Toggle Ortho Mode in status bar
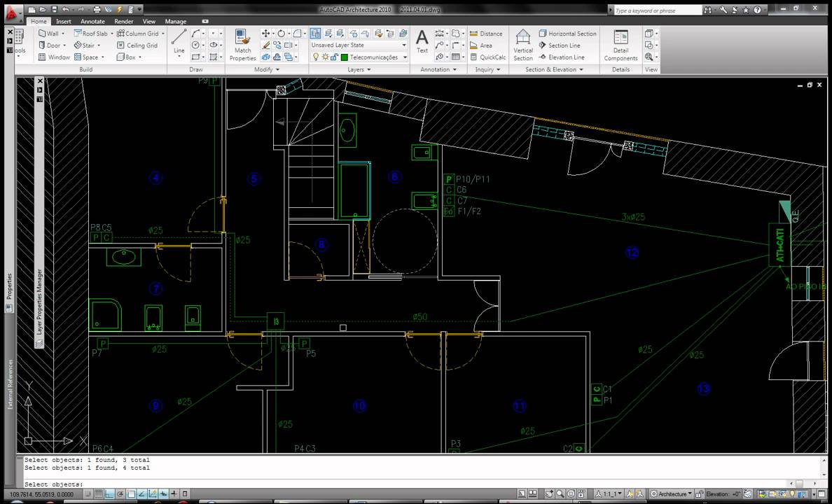 point(110,494)
